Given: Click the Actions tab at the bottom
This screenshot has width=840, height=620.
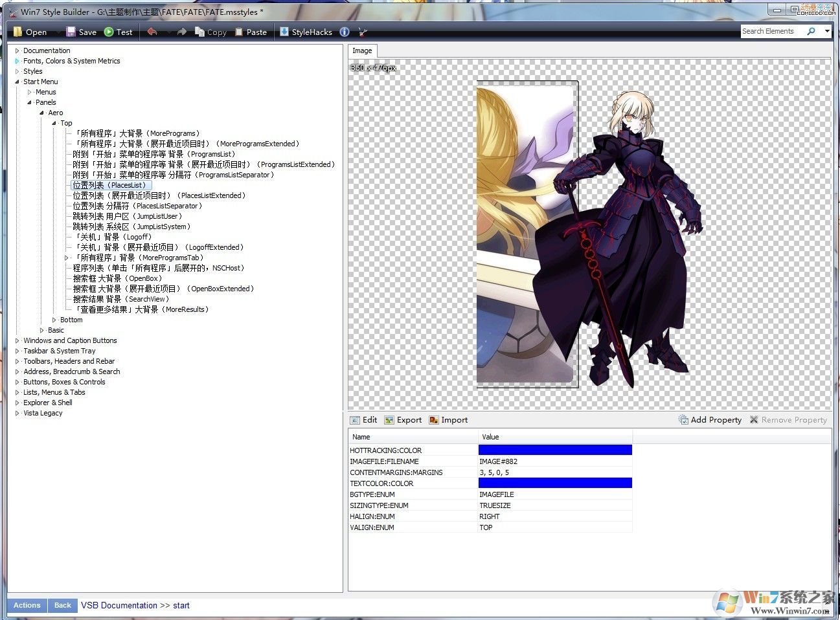Looking at the screenshot, I should point(26,605).
